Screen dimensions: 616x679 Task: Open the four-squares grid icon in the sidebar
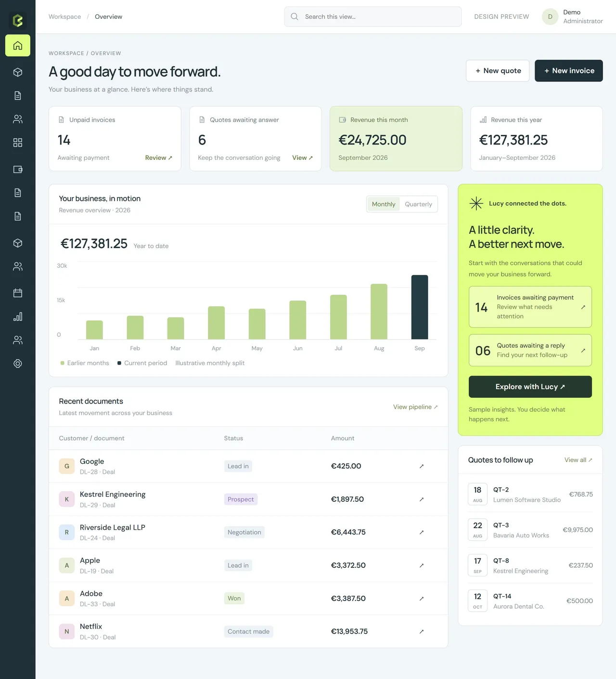[x=18, y=143]
